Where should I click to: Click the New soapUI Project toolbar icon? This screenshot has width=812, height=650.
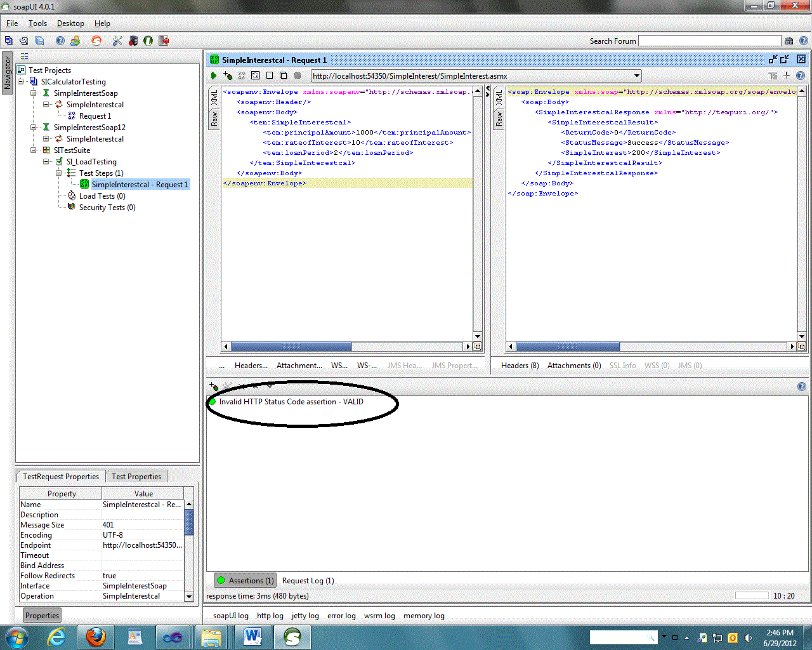point(8,41)
